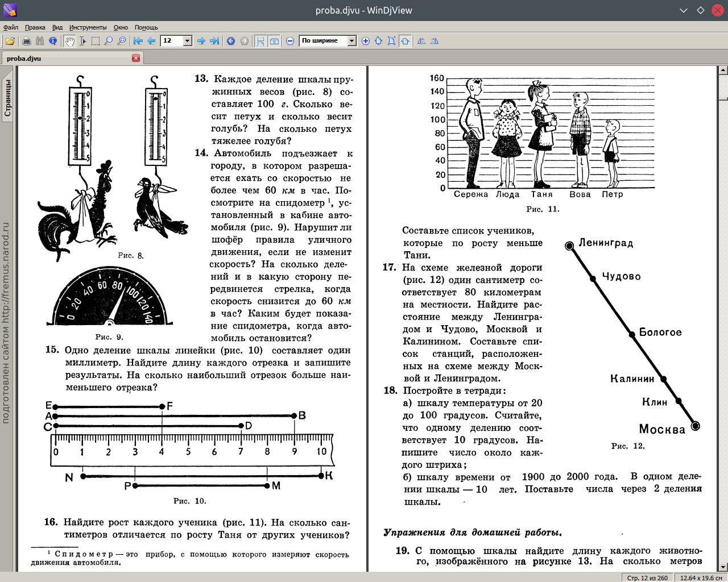Click the zoom in plus icon
728x582 pixels.
(365, 41)
